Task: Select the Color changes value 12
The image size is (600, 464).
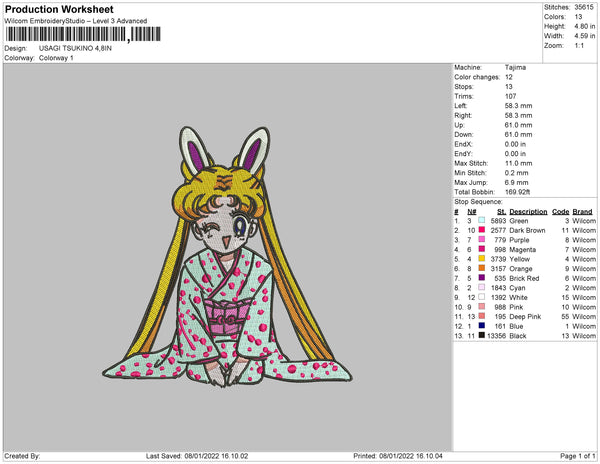Action: click(509, 77)
